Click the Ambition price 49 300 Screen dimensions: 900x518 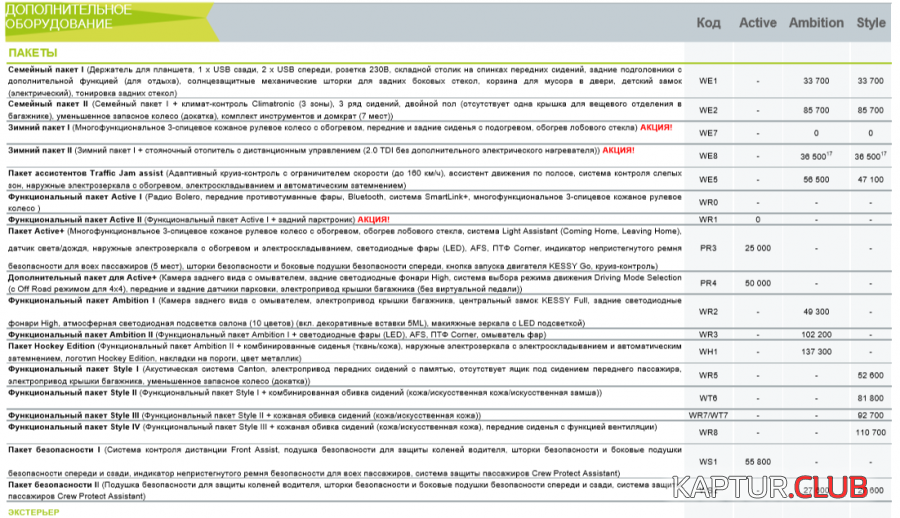(x=816, y=312)
